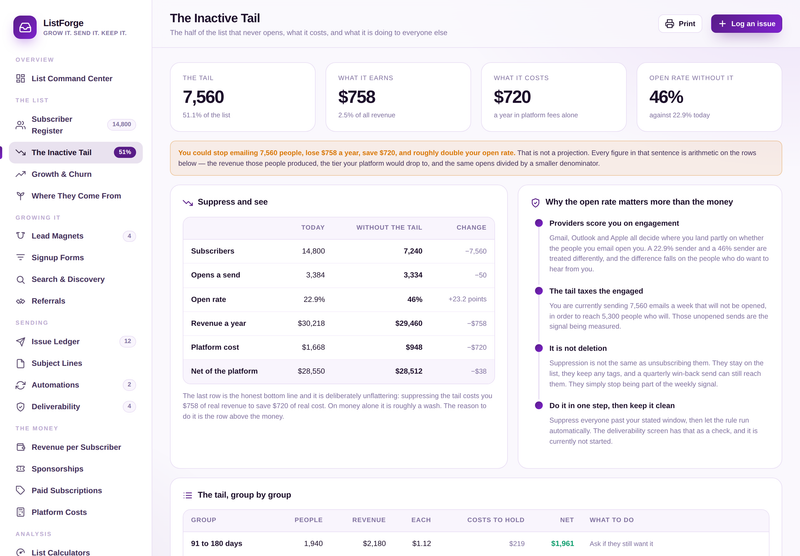The width and height of the screenshot is (800, 556).
Task: Click the 51% badge on The Inactive Tail
Action: coord(124,152)
